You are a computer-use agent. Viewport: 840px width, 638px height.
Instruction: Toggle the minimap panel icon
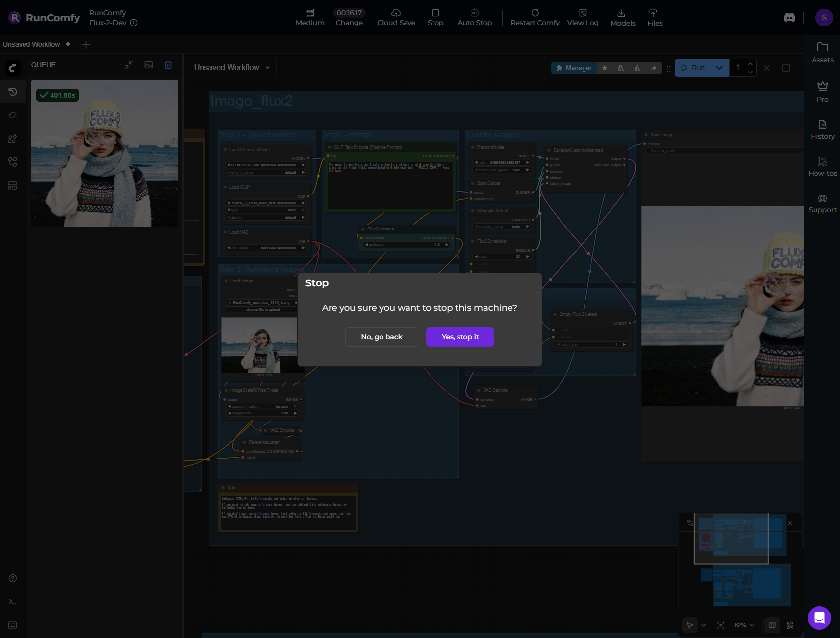pos(772,625)
